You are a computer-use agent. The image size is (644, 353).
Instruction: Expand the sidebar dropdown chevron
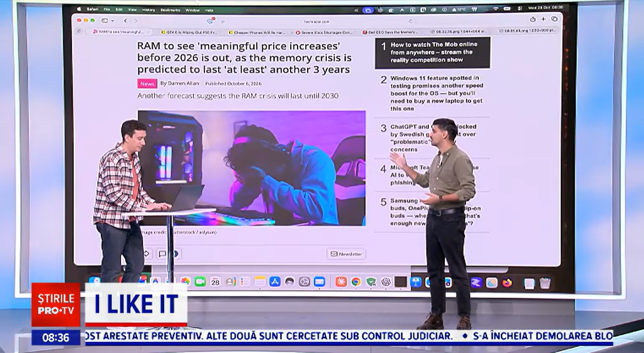pyautogui.click(x=113, y=21)
